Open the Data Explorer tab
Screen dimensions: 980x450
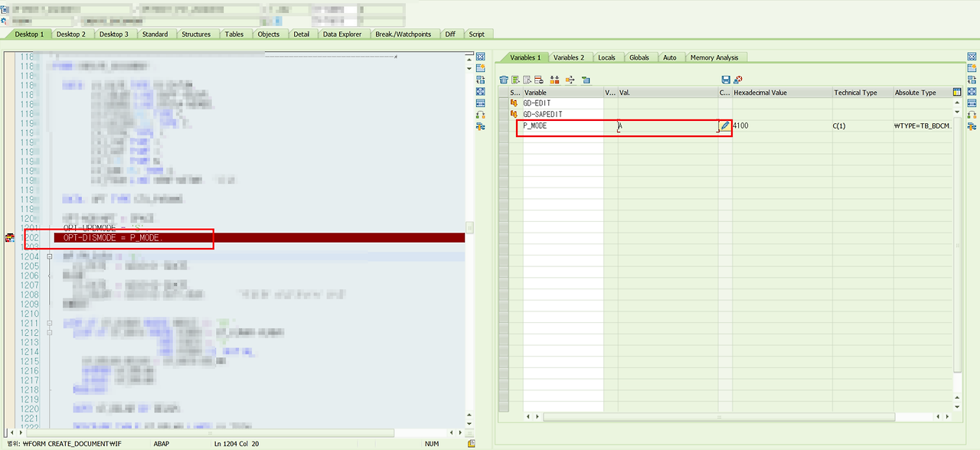click(x=342, y=34)
